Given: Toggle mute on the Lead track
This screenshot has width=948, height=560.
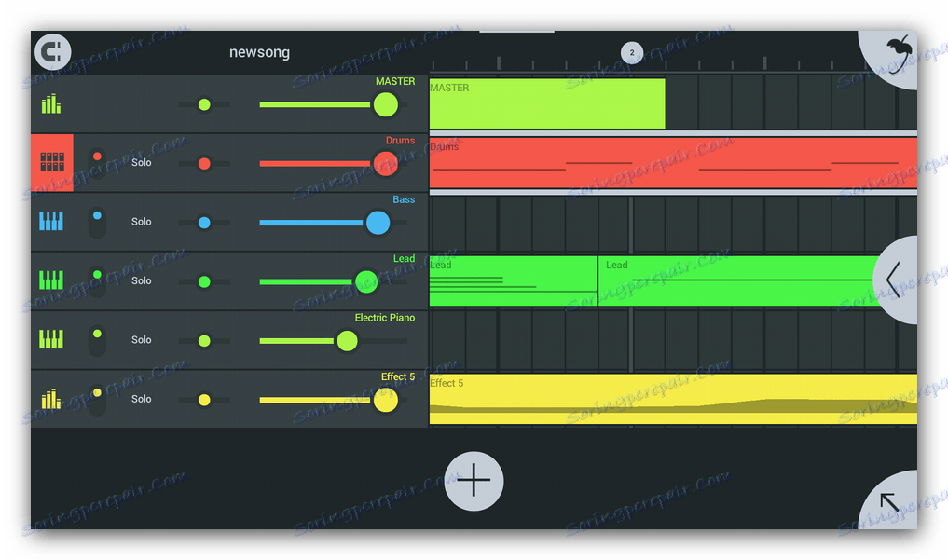Looking at the screenshot, I should pos(97,280).
